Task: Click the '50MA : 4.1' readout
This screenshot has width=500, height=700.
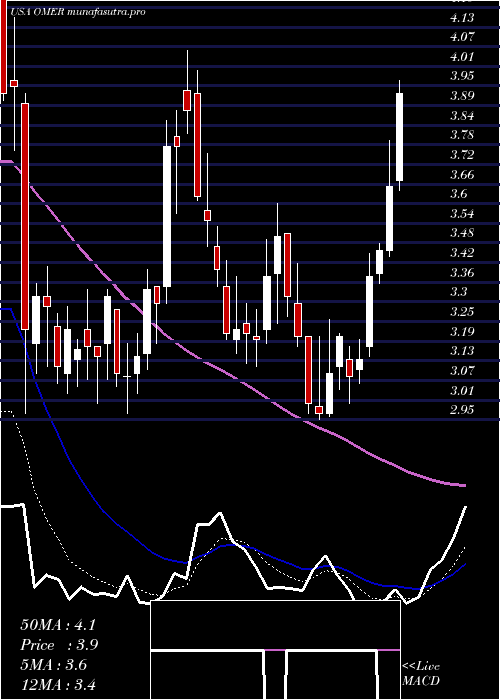Action: (58, 625)
